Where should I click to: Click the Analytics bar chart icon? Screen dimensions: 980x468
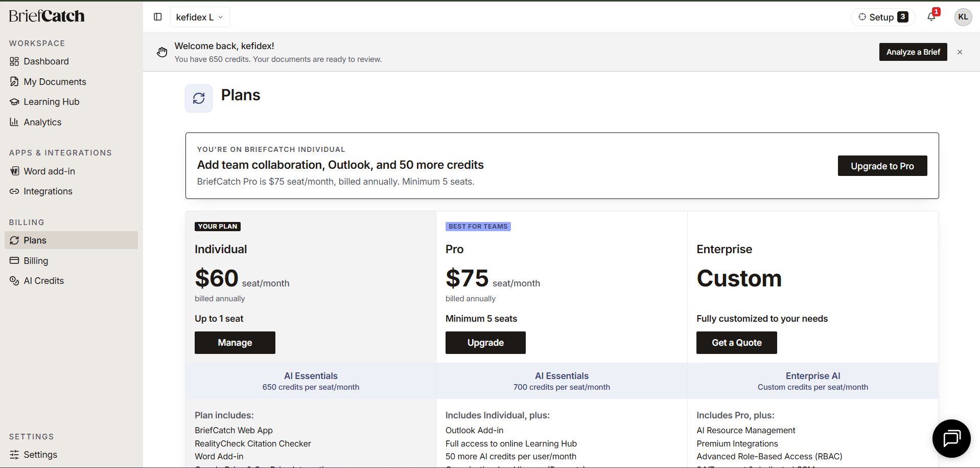click(x=14, y=122)
